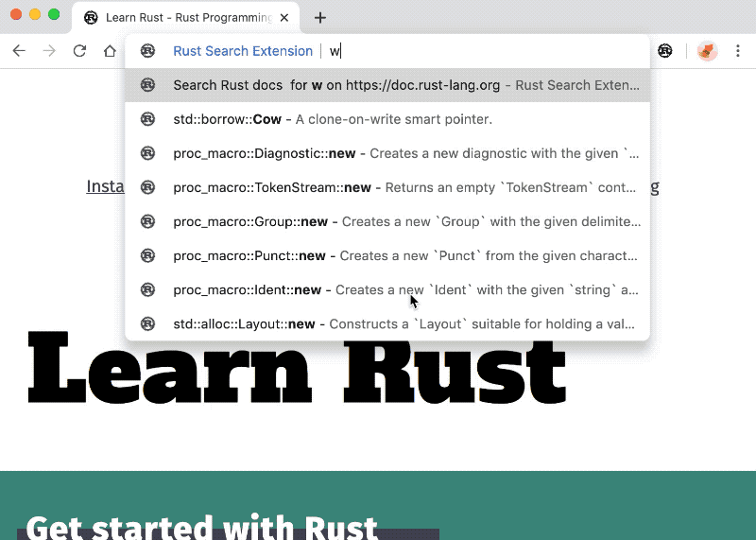
Task: Go back to the previous page
Action: tap(19, 51)
